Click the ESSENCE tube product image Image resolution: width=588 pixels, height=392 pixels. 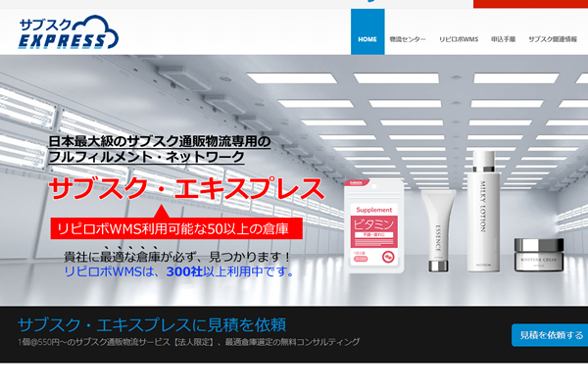point(438,229)
